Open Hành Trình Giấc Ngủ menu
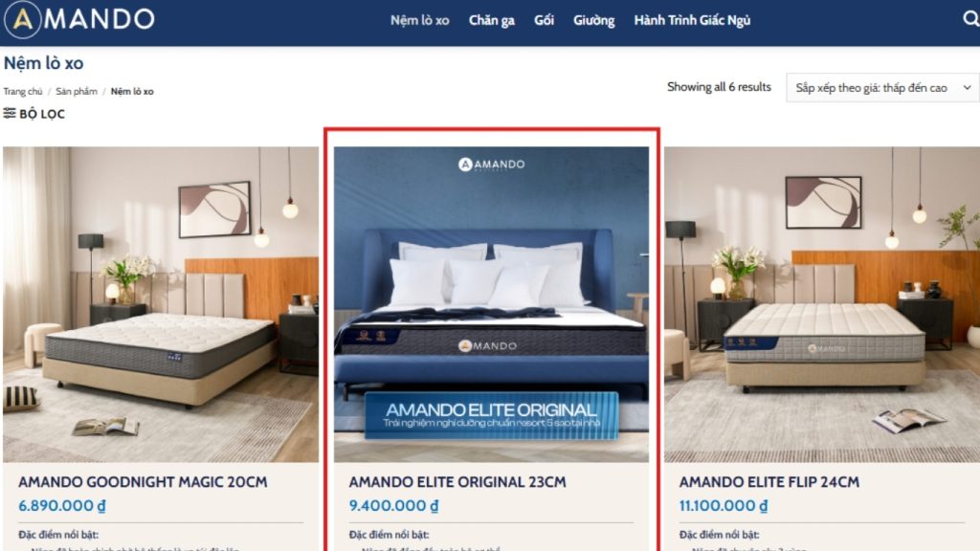Viewport: 980px width, 551px height. tap(692, 21)
